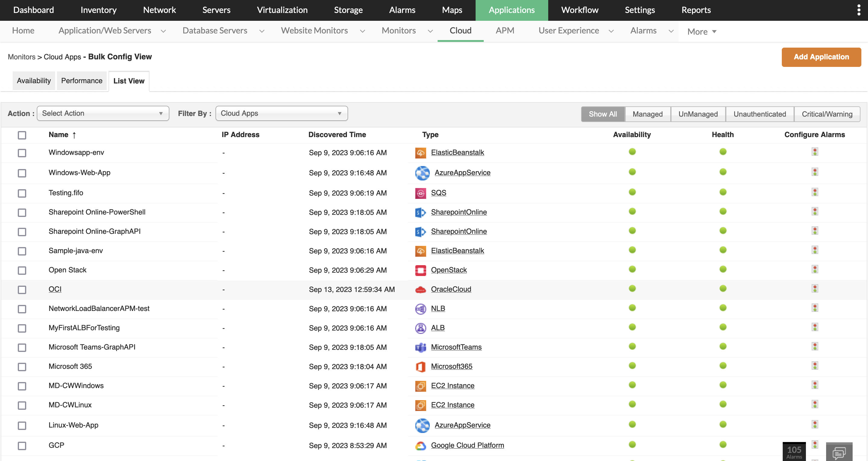Switch to the Performance tab
The width and height of the screenshot is (868, 461).
(82, 81)
